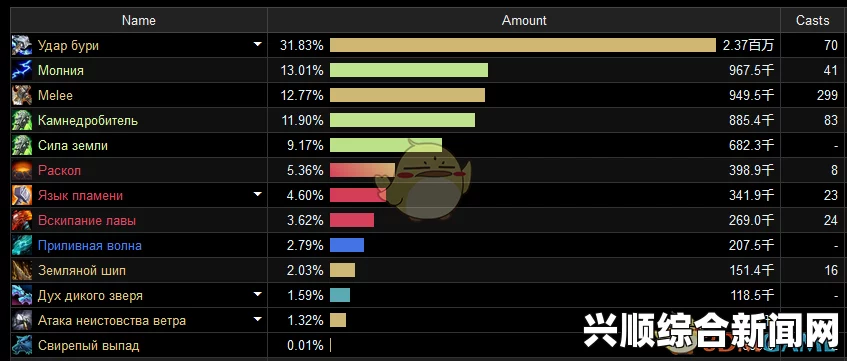Sort by the Name column header
847x361 pixels.
click(139, 21)
